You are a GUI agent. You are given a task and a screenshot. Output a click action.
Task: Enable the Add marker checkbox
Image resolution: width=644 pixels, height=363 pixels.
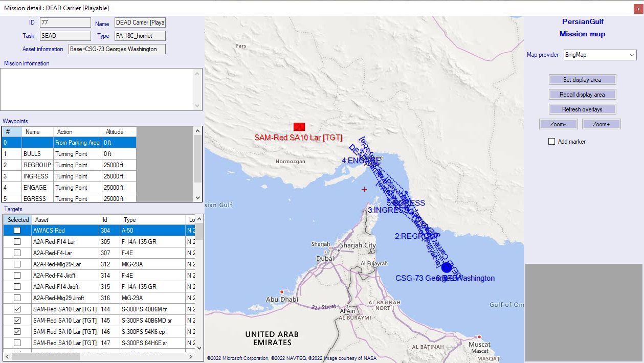(x=551, y=142)
